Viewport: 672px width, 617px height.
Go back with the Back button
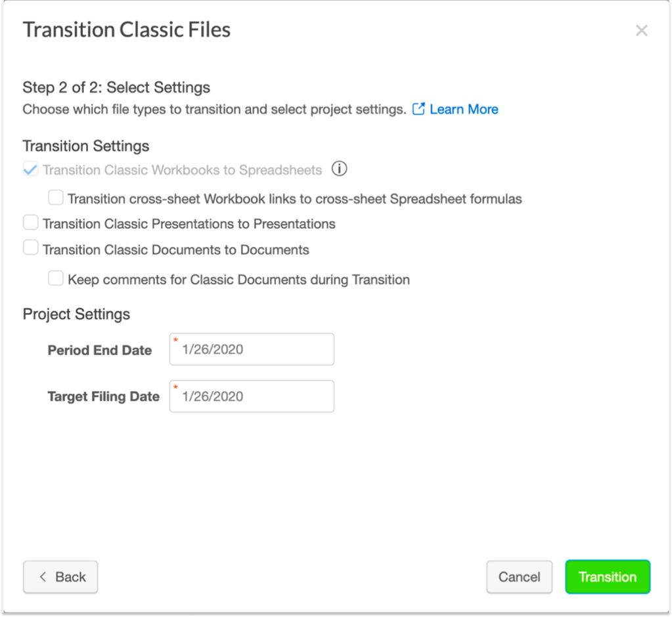60,577
